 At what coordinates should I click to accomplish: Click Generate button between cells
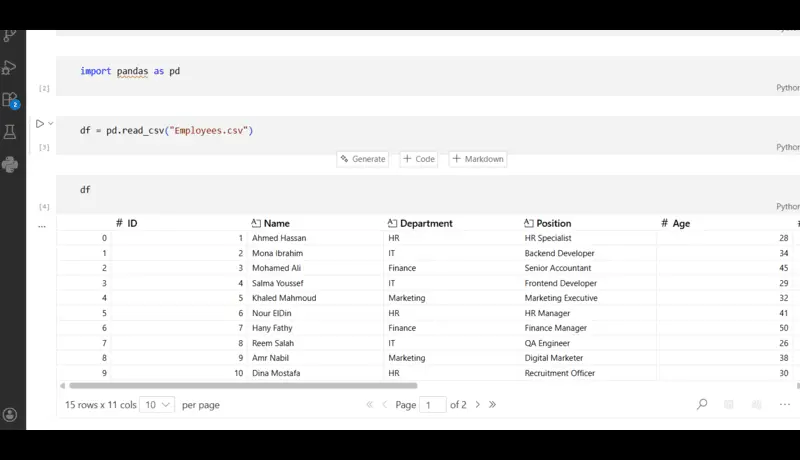pyautogui.click(x=363, y=159)
